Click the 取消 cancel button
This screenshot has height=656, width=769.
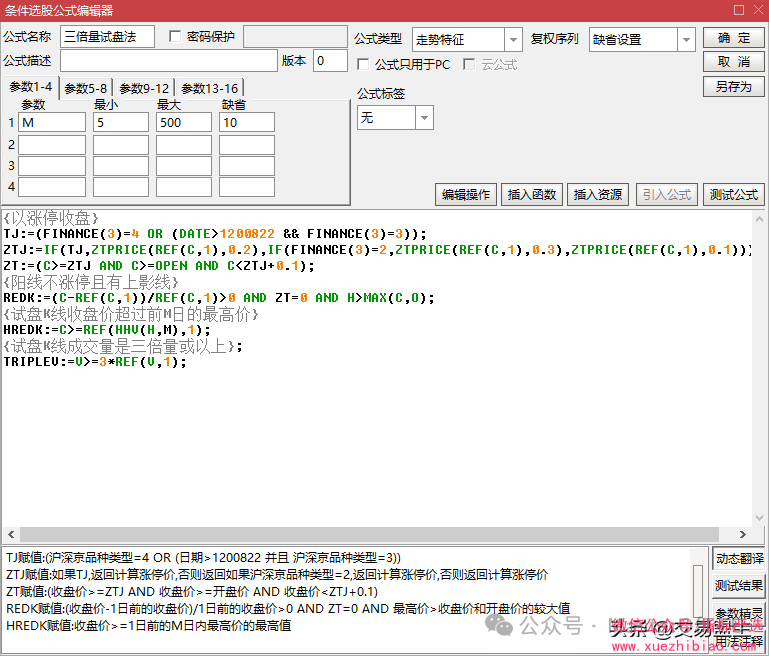tap(734, 62)
